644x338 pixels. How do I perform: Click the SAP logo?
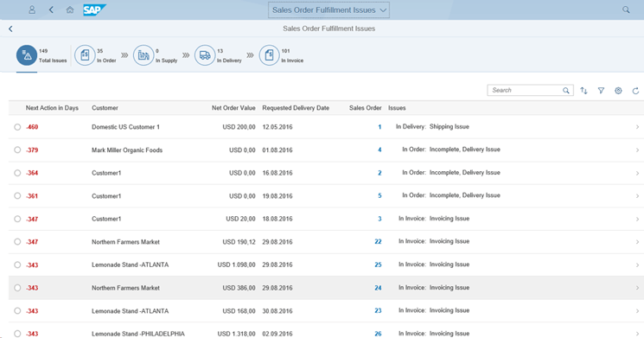pyautogui.click(x=94, y=10)
